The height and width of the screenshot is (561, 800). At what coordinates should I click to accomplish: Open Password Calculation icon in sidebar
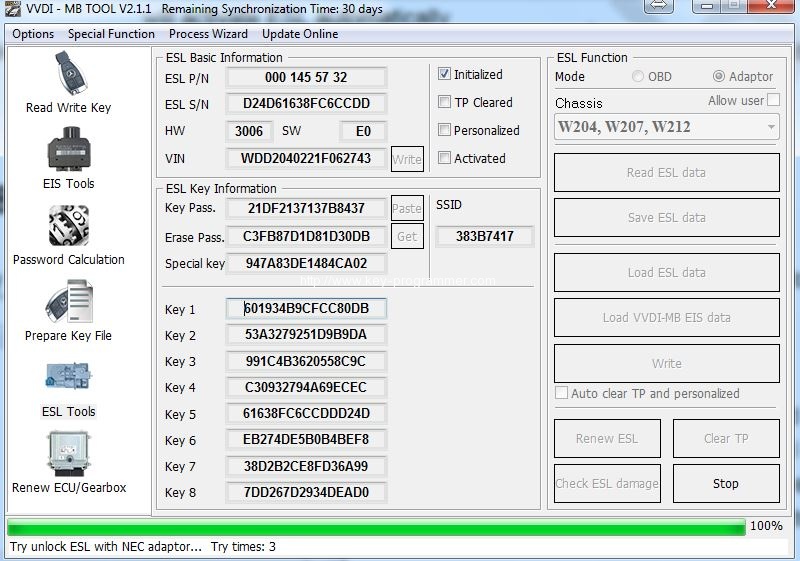[68, 227]
